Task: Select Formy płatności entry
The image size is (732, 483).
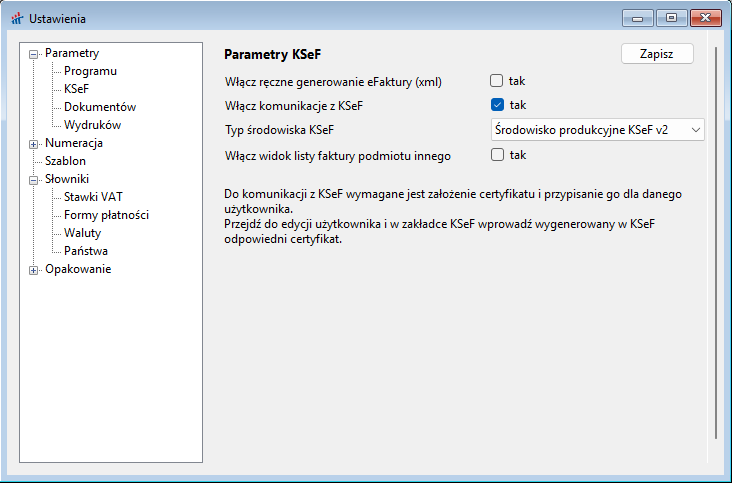Action: pos(106,215)
